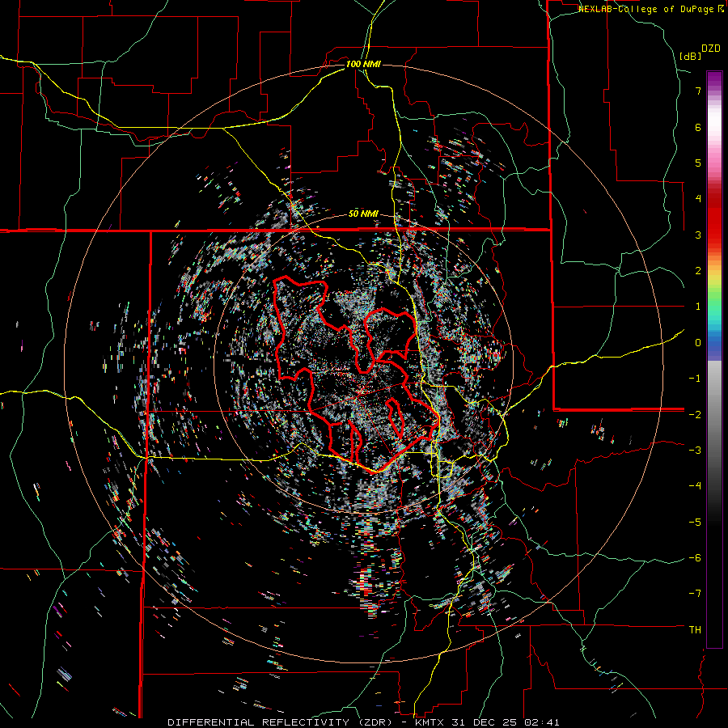
Task: Click the NEXLAB-College of DuPage watermark text
Action: 650,9
